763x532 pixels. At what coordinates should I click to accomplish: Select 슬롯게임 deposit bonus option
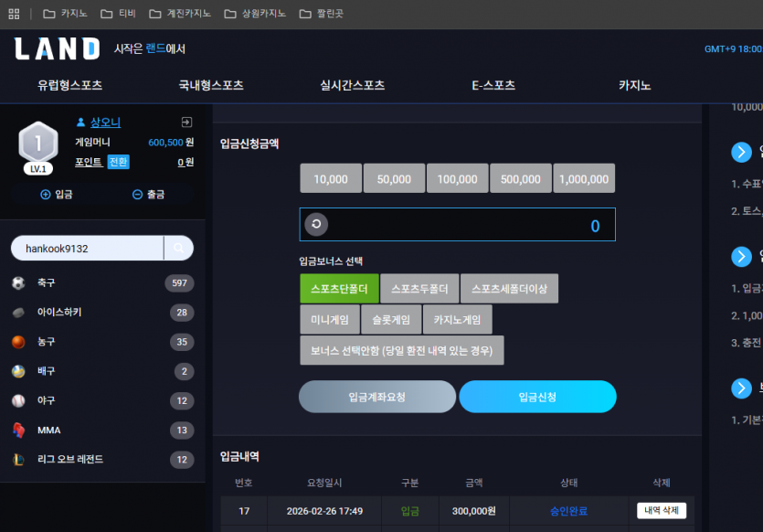point(391,320)
